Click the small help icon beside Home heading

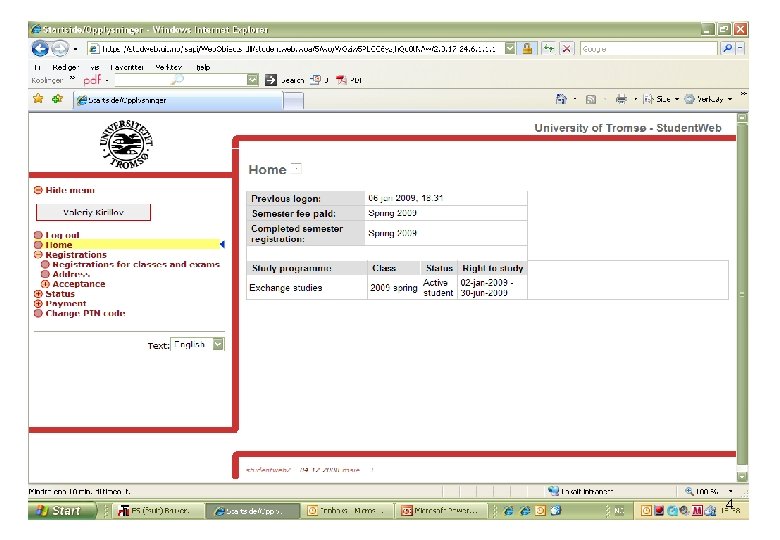[x=296, y=168]
